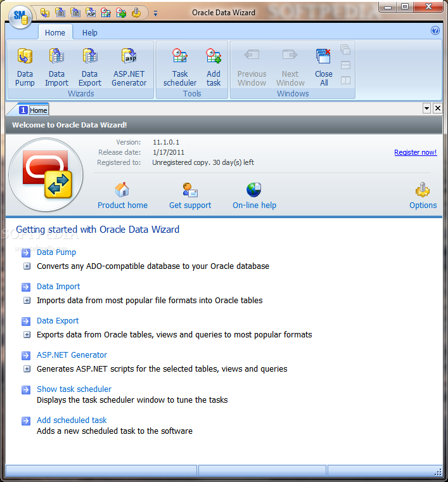Click arrow icon beside Data Export link

pyautogui.click(x=26, y=322)
